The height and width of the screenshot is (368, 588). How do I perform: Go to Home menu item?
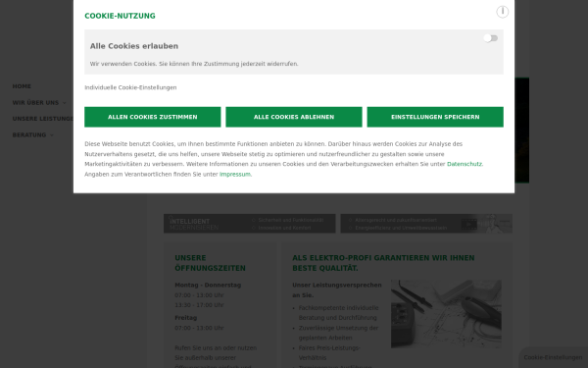[x=22, y=86]
